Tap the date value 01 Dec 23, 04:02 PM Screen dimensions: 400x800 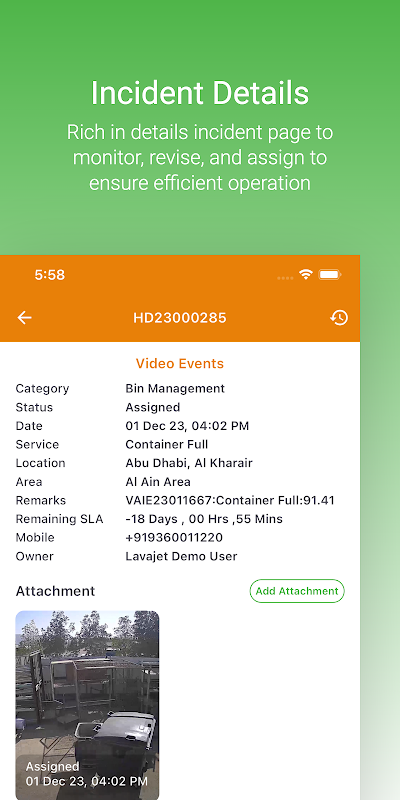pos(187,426)
